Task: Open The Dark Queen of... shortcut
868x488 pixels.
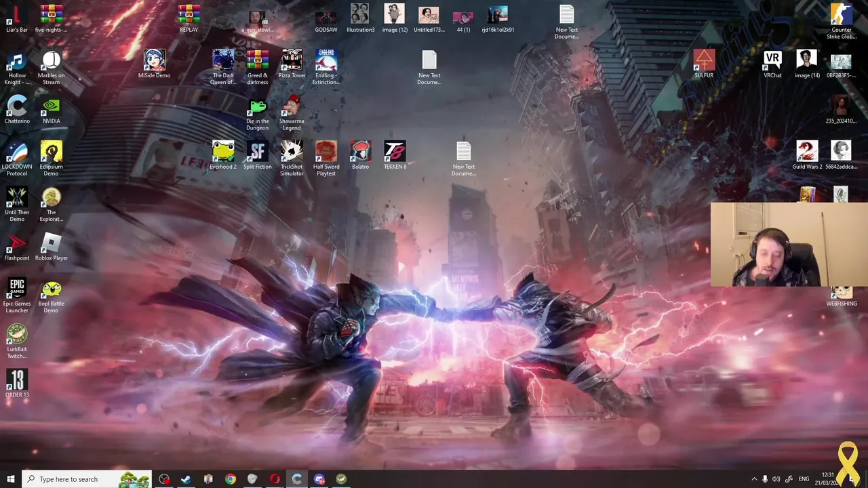Action: (223, 67)
